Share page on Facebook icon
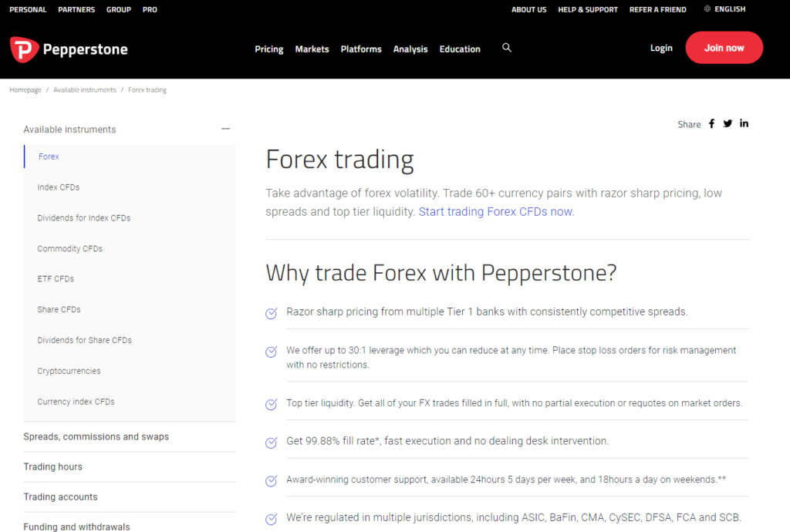Screen dimensions: 790x532 pos(711,124)
